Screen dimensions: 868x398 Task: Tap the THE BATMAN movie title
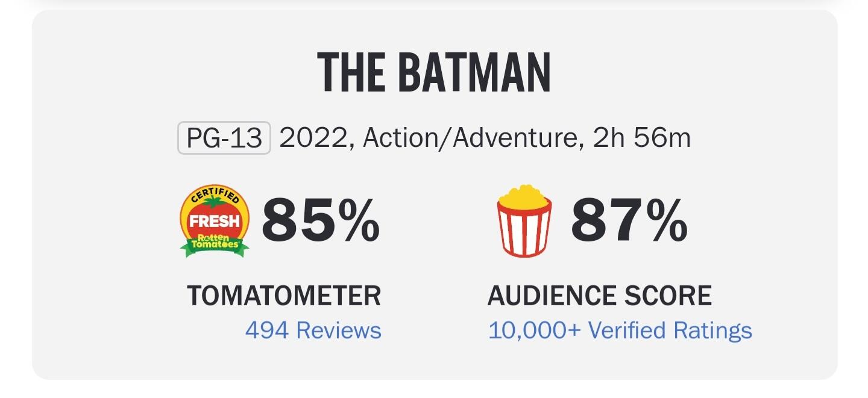pyautogui.click(x=434, y=73)
